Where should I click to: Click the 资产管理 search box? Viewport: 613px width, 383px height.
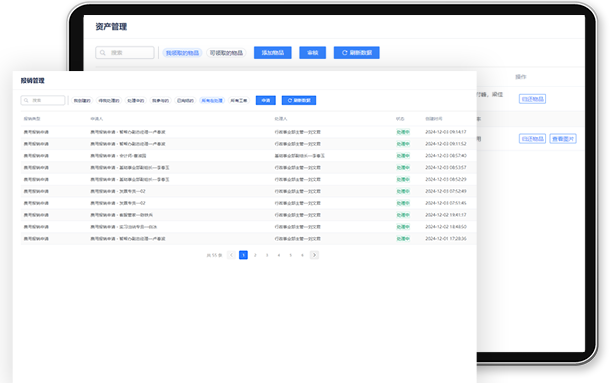coord(125,52)
